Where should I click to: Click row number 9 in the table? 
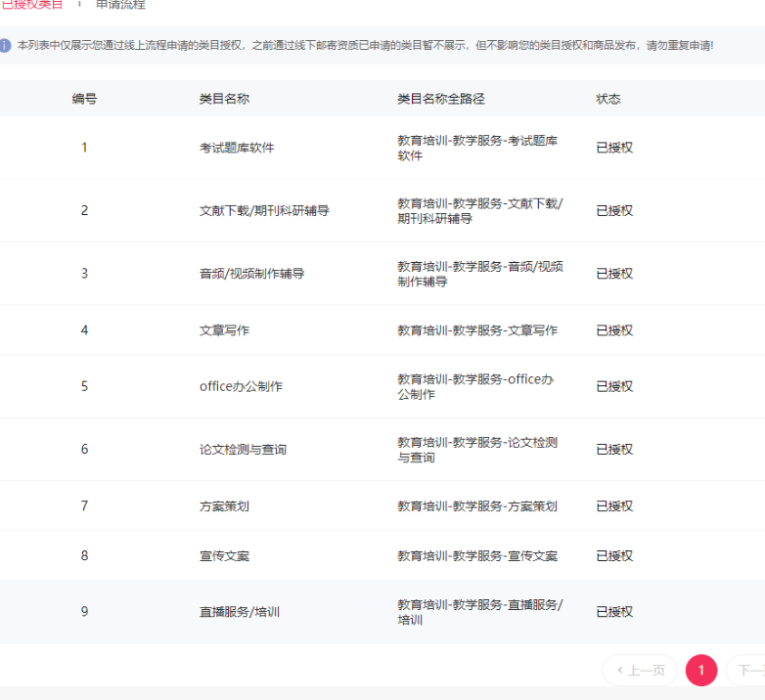pyautogui.click(x=84, y=612)
